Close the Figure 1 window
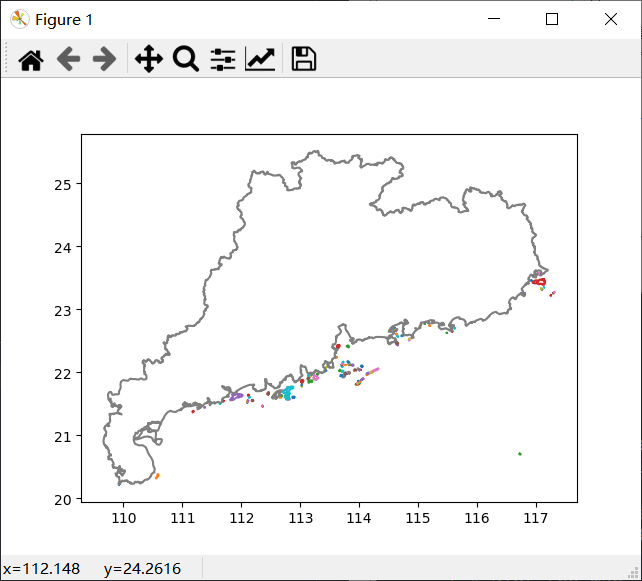The height and width of the screenshot is (581, 642). [x=611, y=19]
